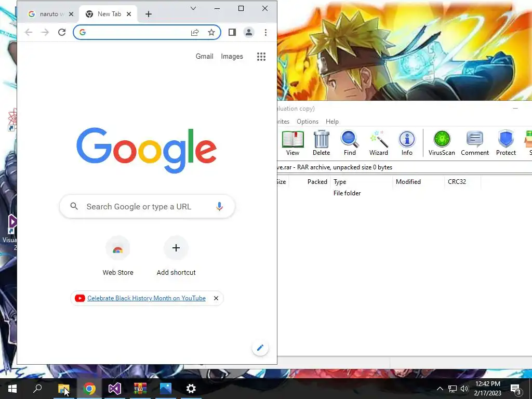The height and width of the screenshot is (399, 532).
Task: Run VirusScan from WinRAR toolbar
Action: (x=442, y=143)
